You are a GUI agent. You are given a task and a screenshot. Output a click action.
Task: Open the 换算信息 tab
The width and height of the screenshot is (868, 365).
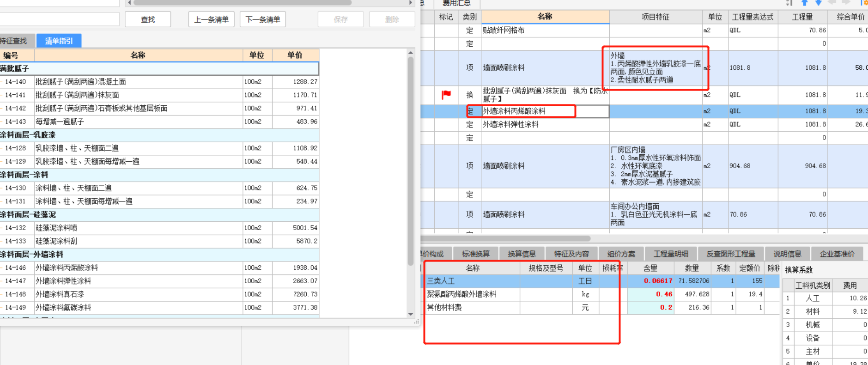coord(522,254)
